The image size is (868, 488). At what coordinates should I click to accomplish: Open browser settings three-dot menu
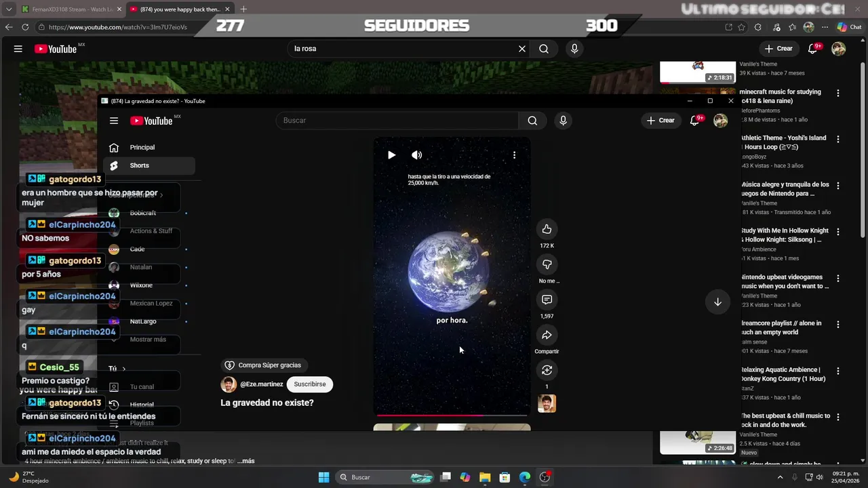825,27
